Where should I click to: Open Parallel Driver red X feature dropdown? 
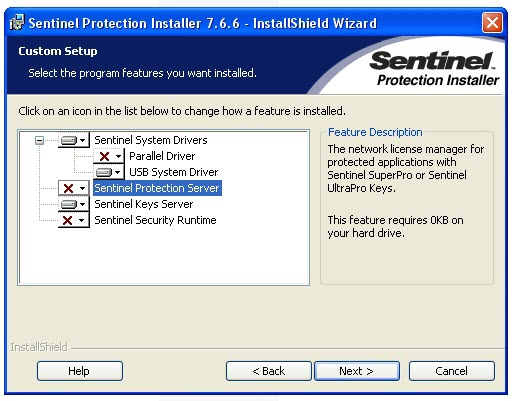[109, 156]
